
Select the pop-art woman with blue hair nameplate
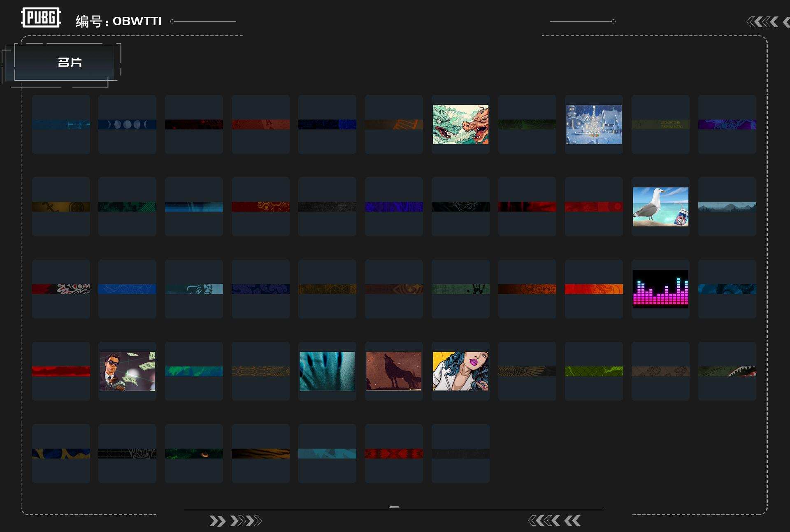[x=460, y=371]
